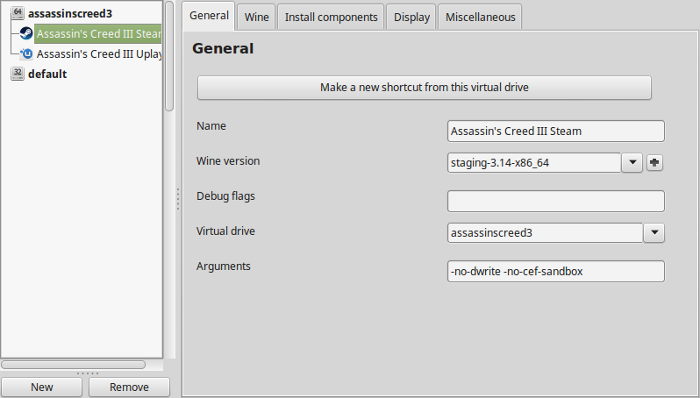Click the Name label

[211, 126]
